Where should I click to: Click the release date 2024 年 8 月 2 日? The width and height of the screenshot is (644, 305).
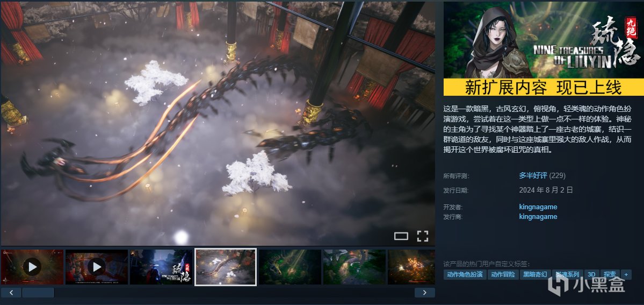tap(546, 190)
